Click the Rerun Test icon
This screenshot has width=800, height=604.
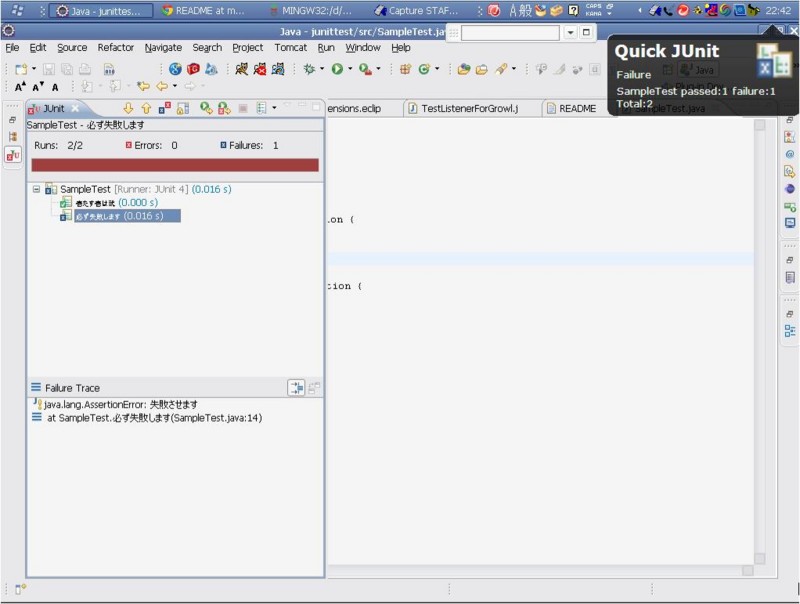pyautogui.click(x=206, y=108)
